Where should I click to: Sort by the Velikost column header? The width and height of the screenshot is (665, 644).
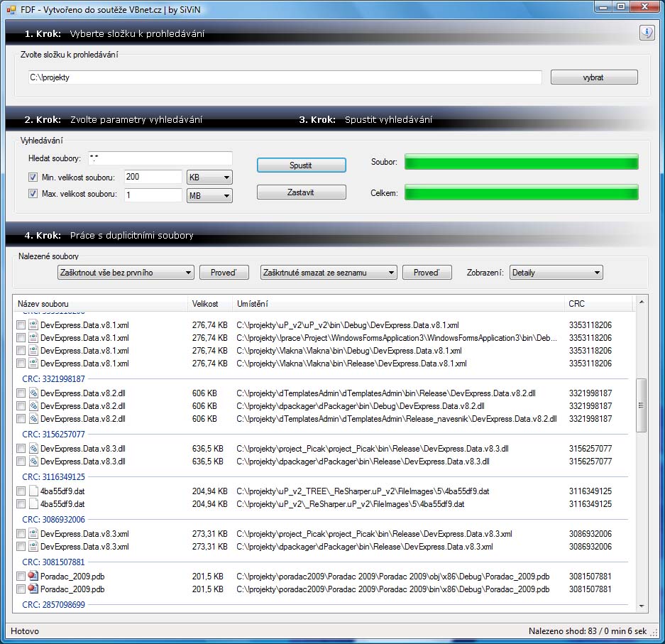click(x=209, y=304)
